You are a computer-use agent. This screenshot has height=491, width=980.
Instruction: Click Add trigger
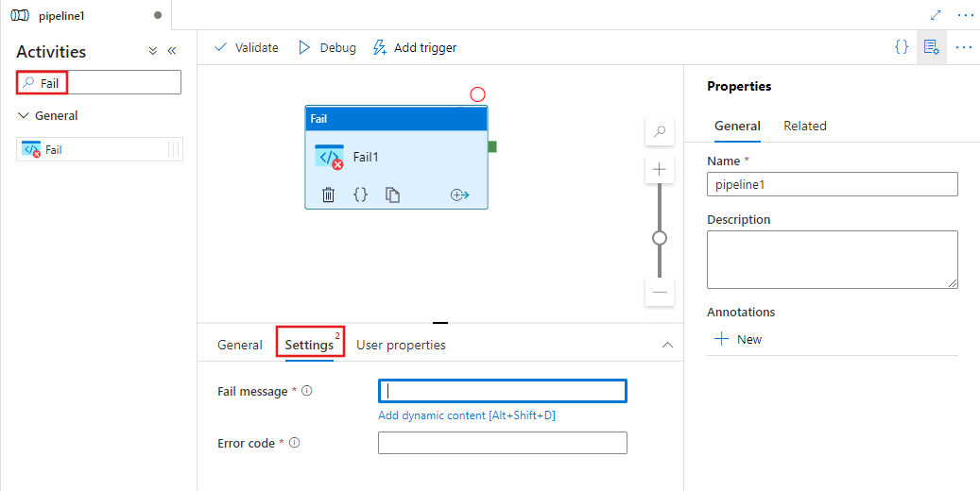[x=415, y=47]
